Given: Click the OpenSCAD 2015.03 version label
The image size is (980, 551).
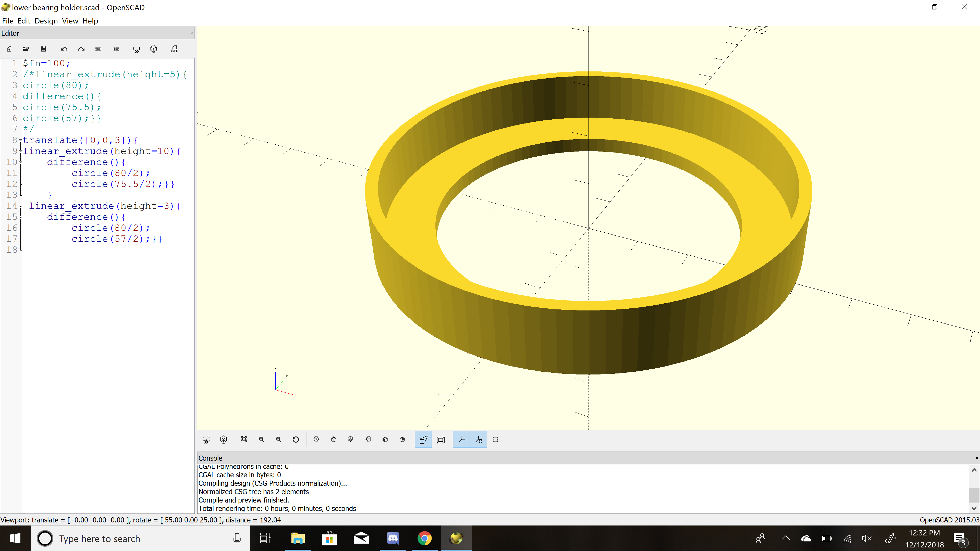Looking at the screenshot, I should click(x=949, y=520).
